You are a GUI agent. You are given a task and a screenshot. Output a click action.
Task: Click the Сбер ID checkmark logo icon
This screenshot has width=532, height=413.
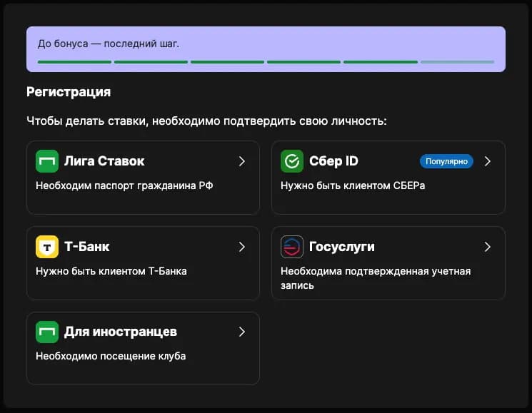pyautogui.click(x=292, y=161)
